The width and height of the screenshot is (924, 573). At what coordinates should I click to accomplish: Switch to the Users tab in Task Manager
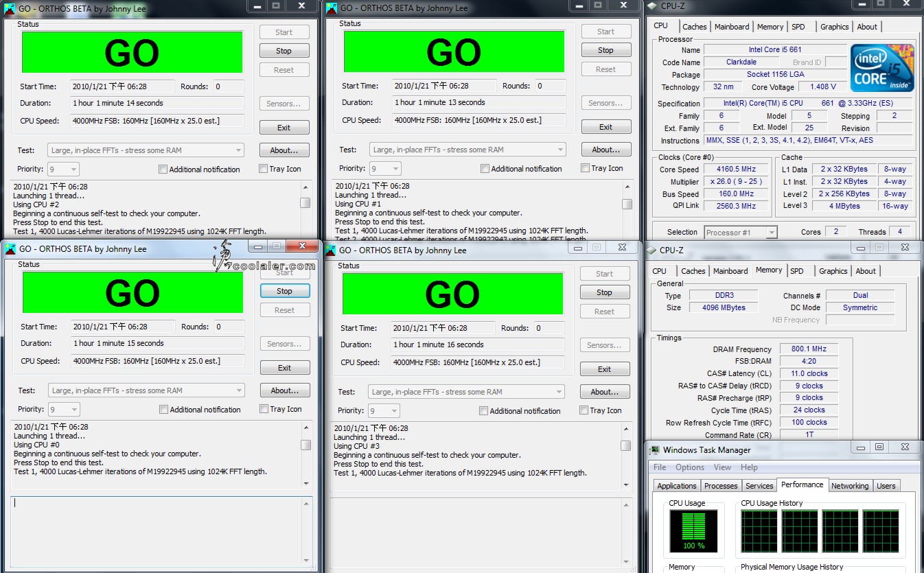click(886, 486)
